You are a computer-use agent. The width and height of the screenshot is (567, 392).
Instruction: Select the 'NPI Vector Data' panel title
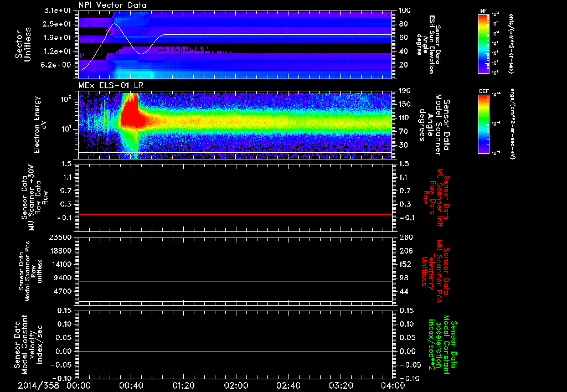tap(112, 5)
